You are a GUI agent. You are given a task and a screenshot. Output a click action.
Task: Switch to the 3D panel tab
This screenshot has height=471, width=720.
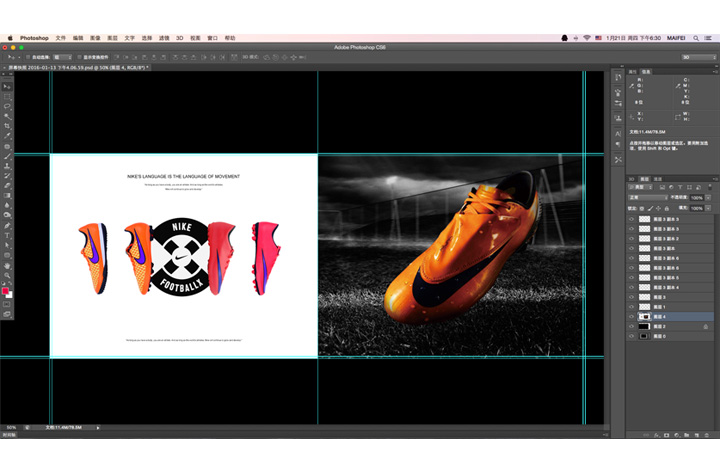(x=631, y=179)
